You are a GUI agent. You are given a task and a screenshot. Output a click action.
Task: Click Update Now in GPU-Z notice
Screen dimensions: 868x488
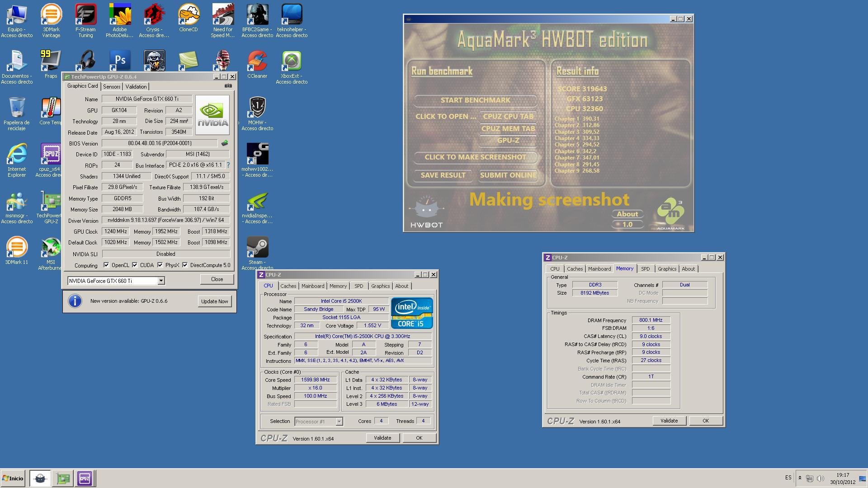tap(215, 301)
